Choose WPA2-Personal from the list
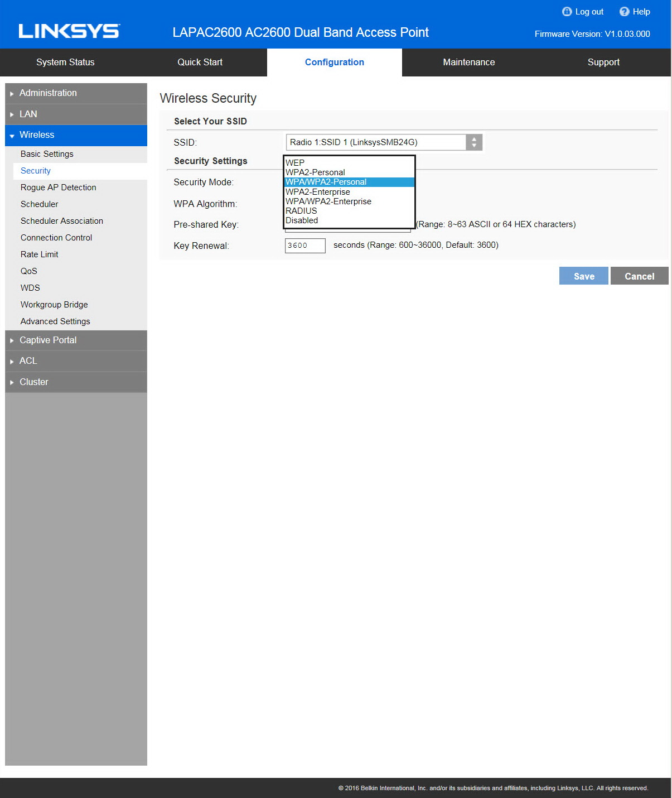Image resolution: width=672 pixels, height=798 pixels. click(x=349, y=172)
